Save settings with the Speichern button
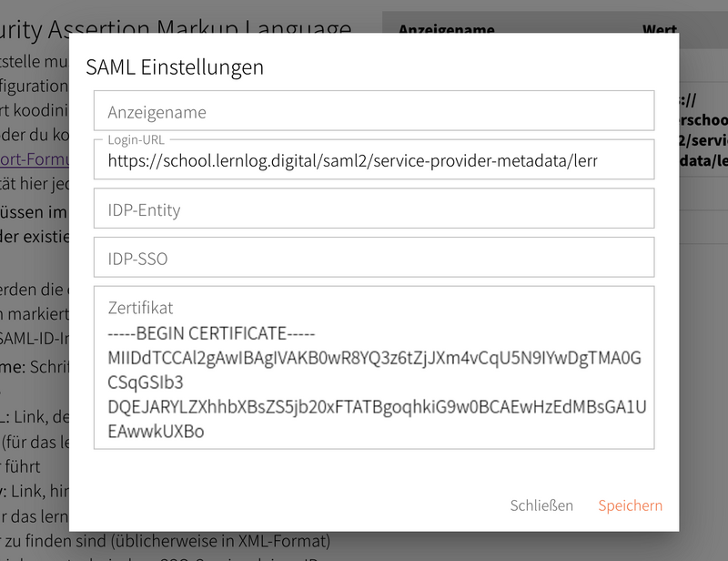Viewport: 728px width, 561px height. coord(630,505)
